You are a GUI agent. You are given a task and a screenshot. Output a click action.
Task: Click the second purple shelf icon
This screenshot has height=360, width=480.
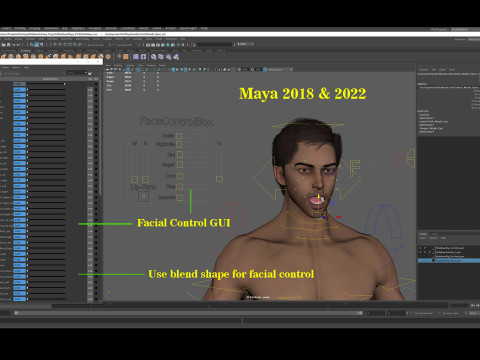(143, 57)
